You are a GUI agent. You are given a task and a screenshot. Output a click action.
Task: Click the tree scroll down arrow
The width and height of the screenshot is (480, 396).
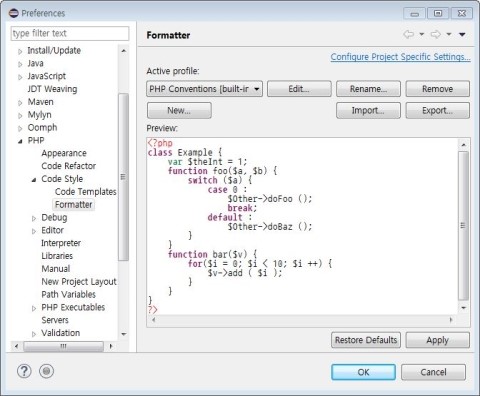coord(124,334)
